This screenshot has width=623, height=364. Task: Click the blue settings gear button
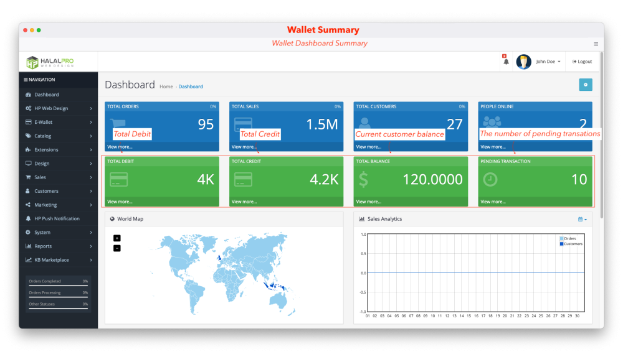[585, 85]
